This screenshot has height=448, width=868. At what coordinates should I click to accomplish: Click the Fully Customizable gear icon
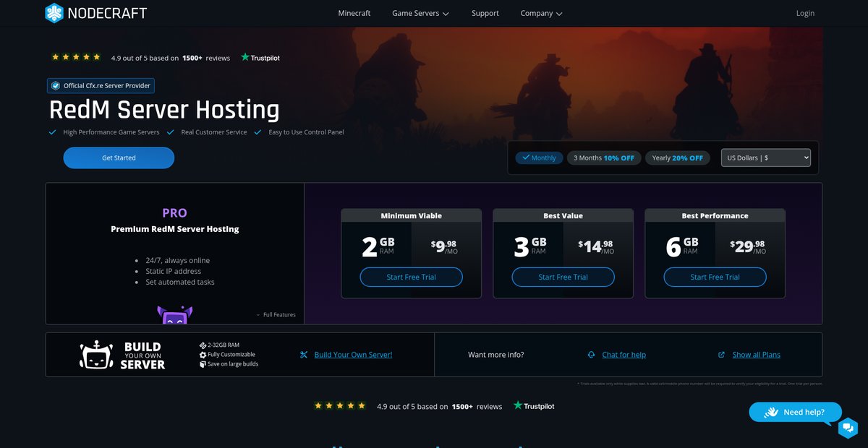[x=203, y=355]
